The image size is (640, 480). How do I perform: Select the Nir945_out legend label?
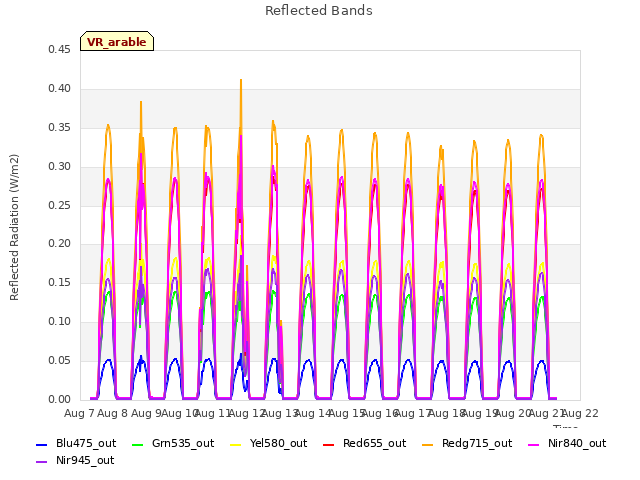[x=85, y=460]
